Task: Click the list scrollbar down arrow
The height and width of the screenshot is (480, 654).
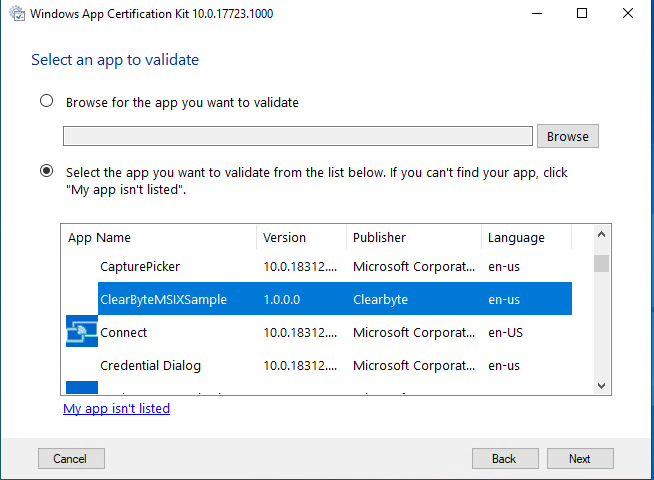Action: pyautogui.click(x=601, y=386)
